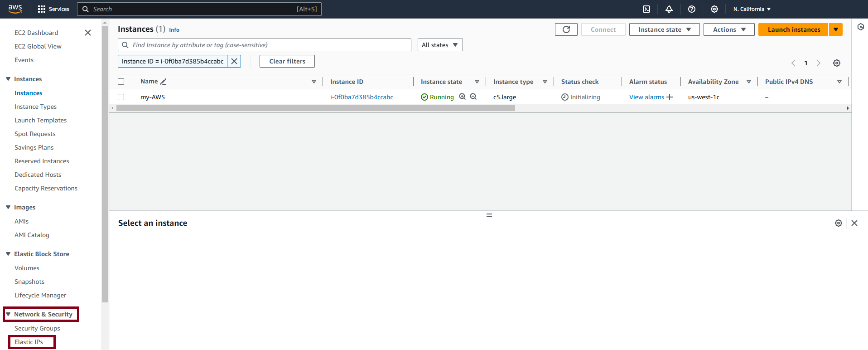
Task: Refresh the instances list
Action: click(x=566, y=29)
